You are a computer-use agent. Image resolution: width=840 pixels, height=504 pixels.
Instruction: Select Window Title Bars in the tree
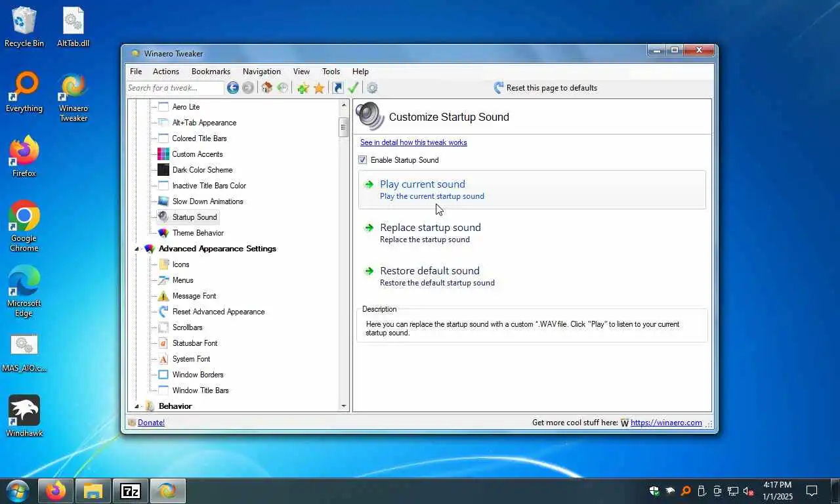point(200,390)
